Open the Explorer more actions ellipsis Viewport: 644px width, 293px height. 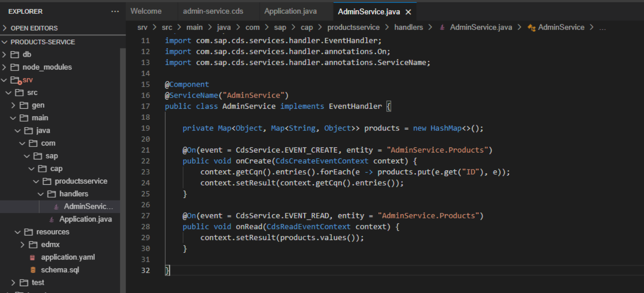[x=115, y=11]
